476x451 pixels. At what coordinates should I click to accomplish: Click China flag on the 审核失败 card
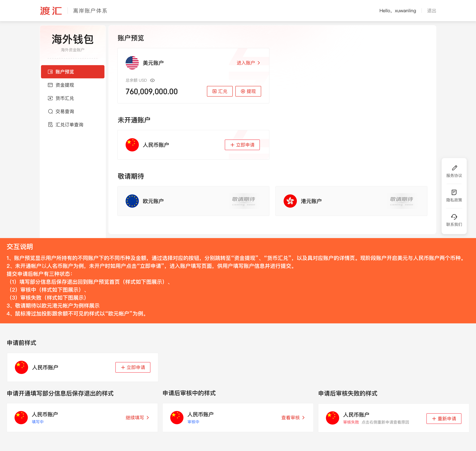333,418
